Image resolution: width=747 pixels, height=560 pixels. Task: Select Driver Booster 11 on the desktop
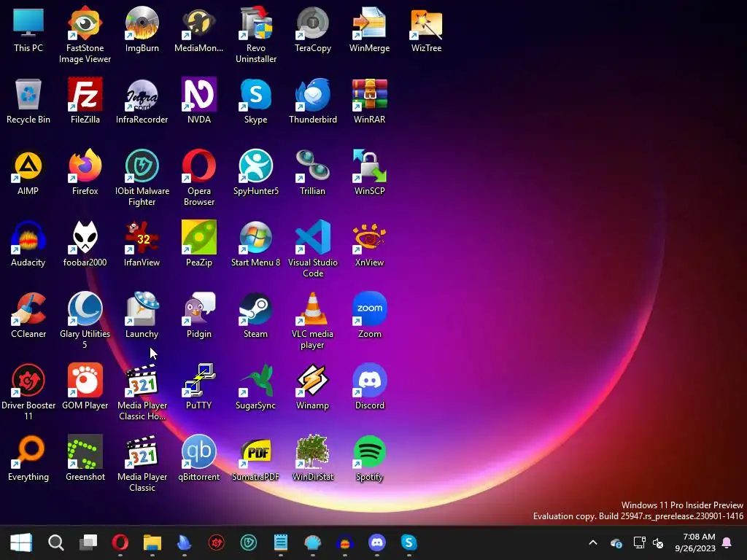pyautogui.click(x=28, y=392)
